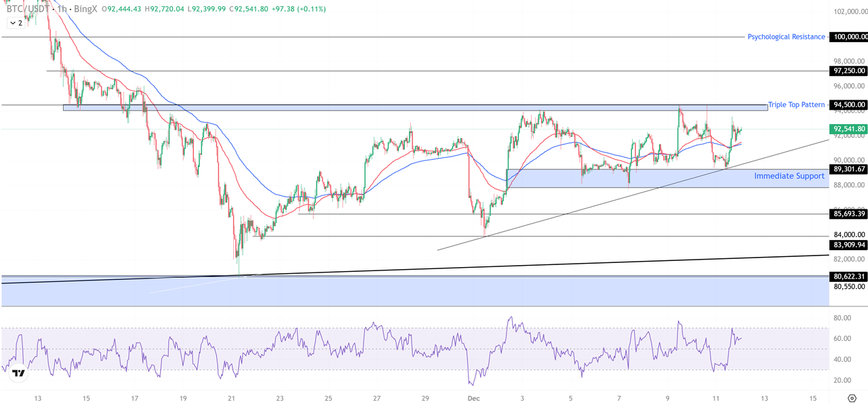Image resolution: width=868 pixels, height=404 pixels.
Task: Click the green current price label 92,541.80
Action: pyautogui.click(x=849, y=129)
